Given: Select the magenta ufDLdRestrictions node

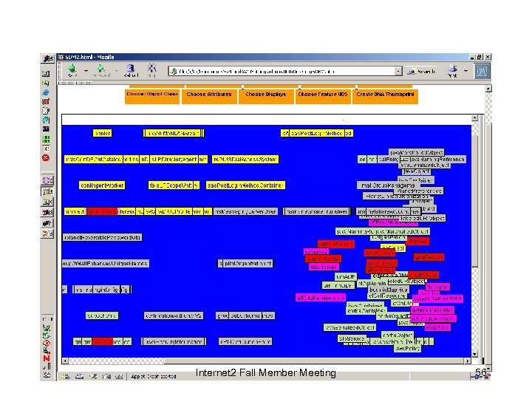Looking at the screenshot, I should (x=321, y=298).
